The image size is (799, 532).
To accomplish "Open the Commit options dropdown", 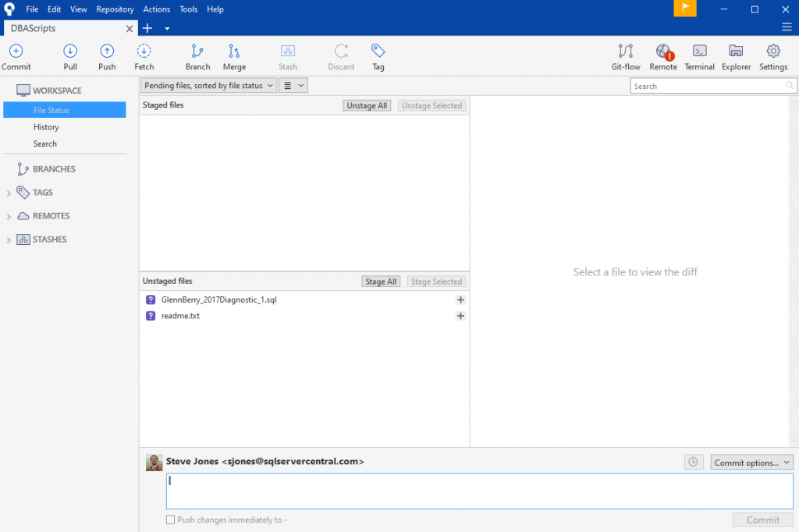I will (751, 463).
